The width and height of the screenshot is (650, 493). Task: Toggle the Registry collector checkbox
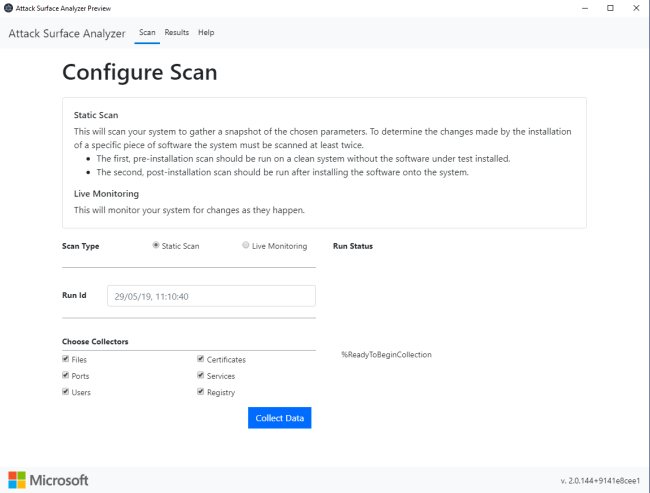(200, 392)
